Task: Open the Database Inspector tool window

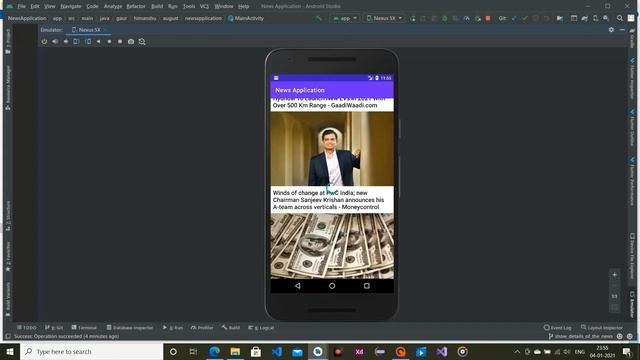Action: (130, 327)
